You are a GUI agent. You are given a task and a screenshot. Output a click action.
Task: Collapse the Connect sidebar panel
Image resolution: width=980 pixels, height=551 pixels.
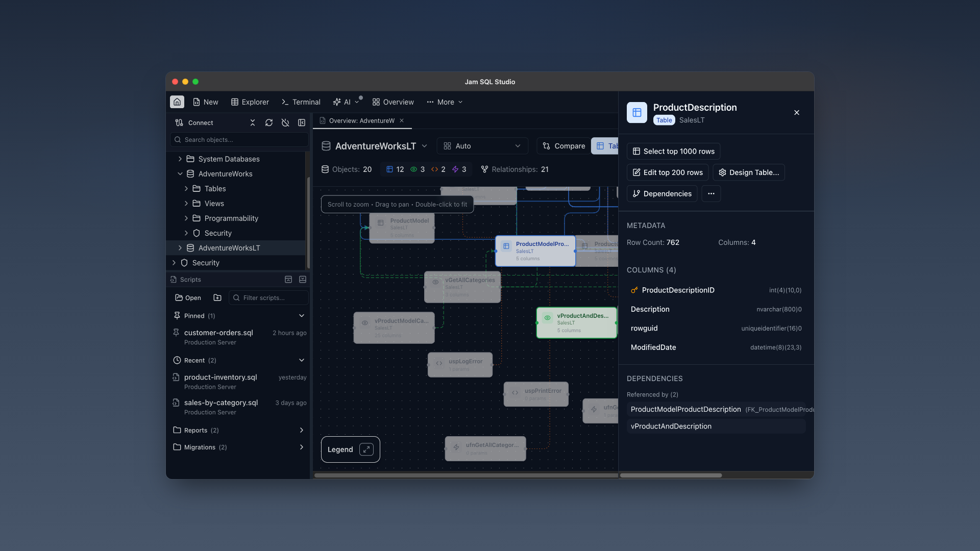click(x=302, y=122)
